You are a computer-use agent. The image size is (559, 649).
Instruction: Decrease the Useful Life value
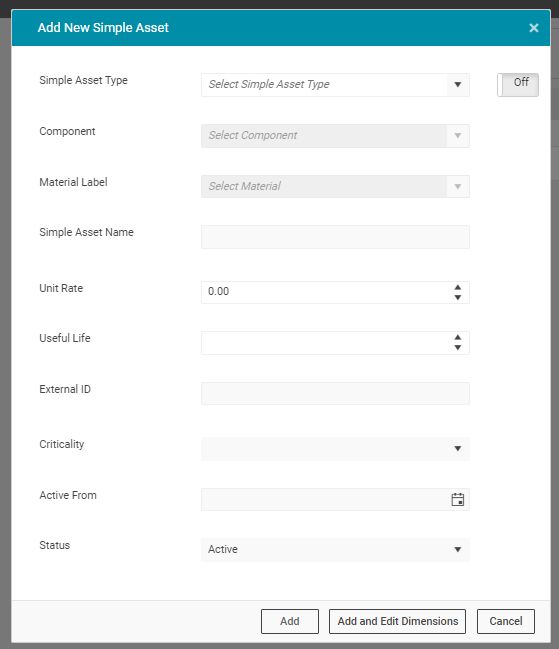click(458, 348)
